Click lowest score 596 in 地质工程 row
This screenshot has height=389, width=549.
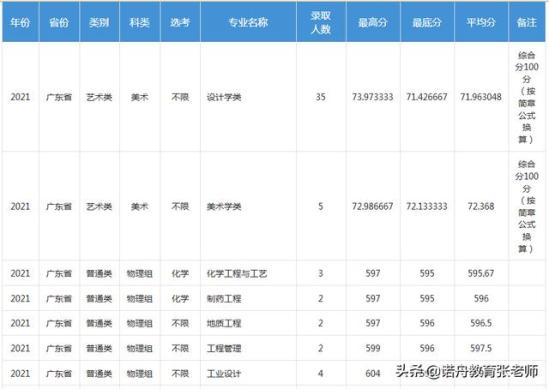pyautogui.click(x=427, y=323)
